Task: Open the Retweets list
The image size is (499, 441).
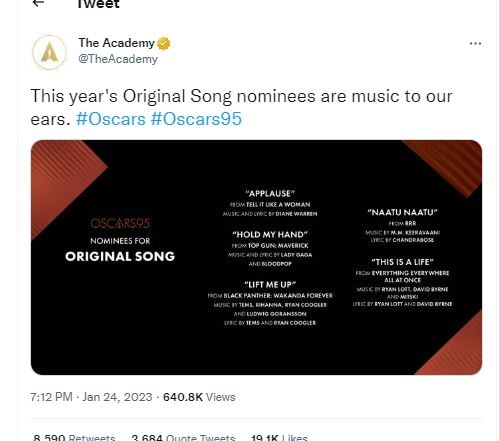Action: (74, 437)
